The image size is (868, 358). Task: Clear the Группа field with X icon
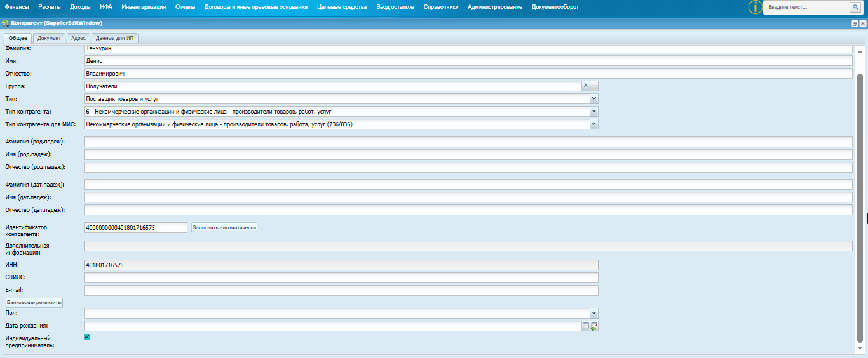tap(586, 86)
